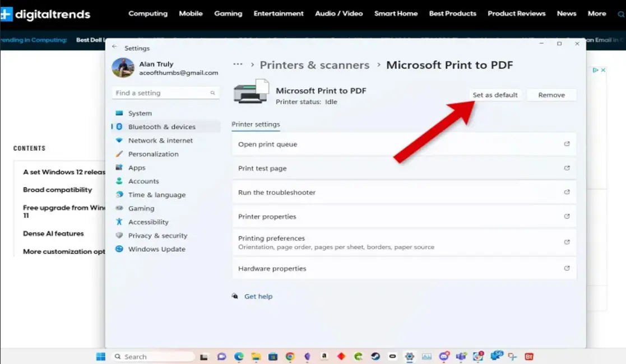Open File Explorer from the taskbar

[256, 356]
